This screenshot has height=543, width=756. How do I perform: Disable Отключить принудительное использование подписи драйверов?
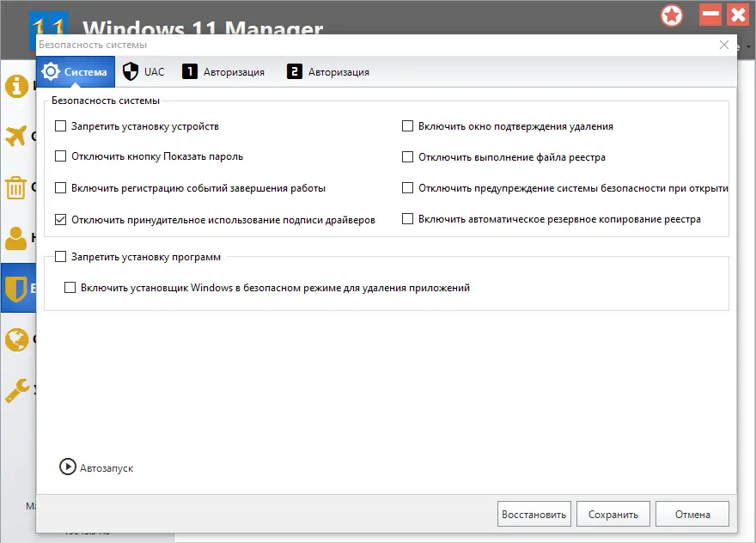61,219
